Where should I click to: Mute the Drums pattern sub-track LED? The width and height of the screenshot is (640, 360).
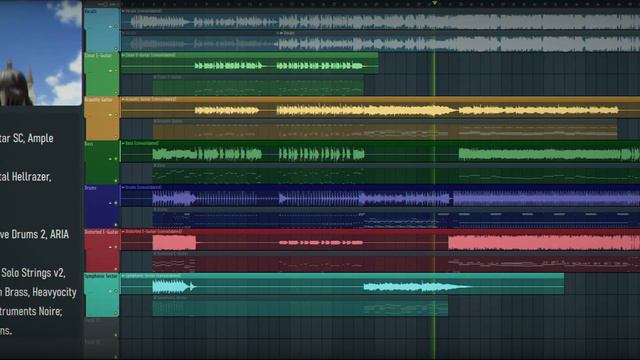tap(116, 225)
